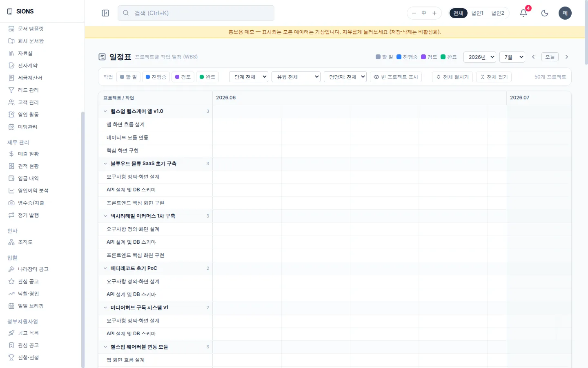Collapse the sidebar panel icon
Image resolution: width=588 pixels, height=368 pixels.
coord(105,13)
